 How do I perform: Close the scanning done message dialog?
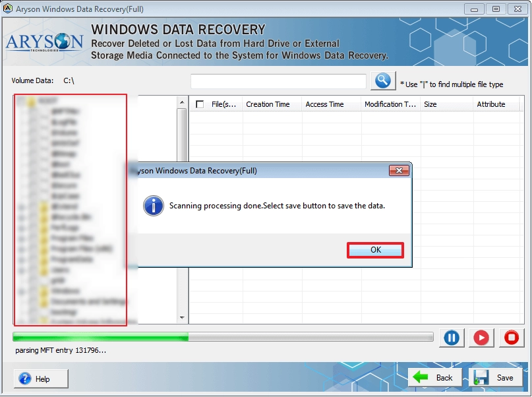coord(399,170)
